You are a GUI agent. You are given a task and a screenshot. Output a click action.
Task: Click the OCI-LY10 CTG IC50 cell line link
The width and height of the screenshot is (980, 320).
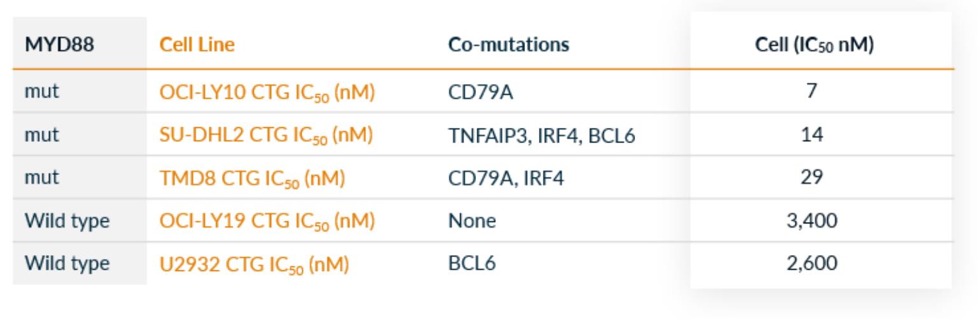coord(266,91)
